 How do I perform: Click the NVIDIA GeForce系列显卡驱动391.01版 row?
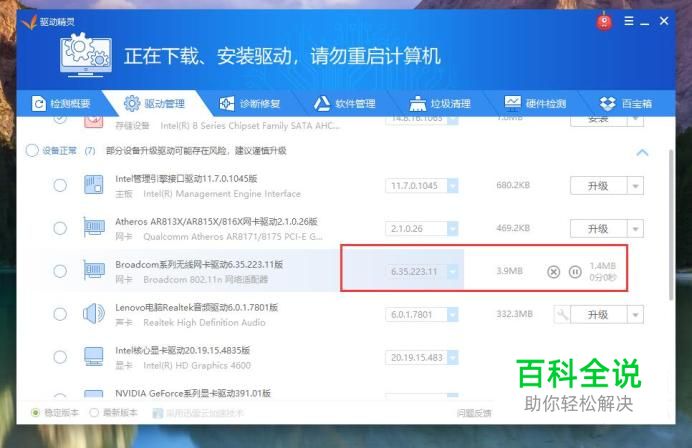tap(192, 393)
